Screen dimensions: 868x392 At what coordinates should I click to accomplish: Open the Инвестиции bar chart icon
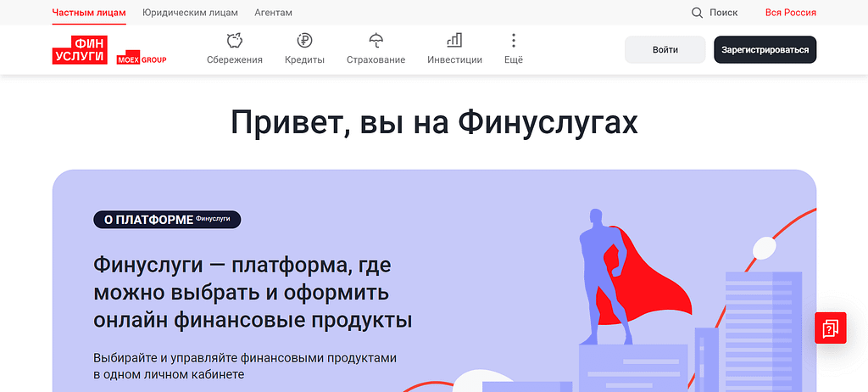tap(454, 41)
